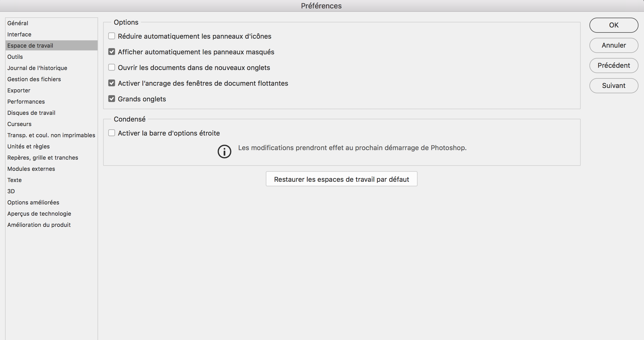Screen dimensions: 644x340
Task: Confirm preferences with the OK button
Action: click(613, 25)
